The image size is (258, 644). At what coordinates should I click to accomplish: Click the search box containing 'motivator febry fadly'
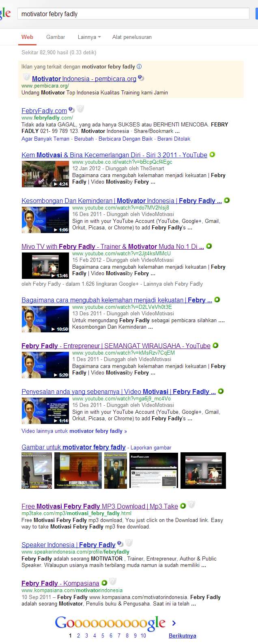133,14
